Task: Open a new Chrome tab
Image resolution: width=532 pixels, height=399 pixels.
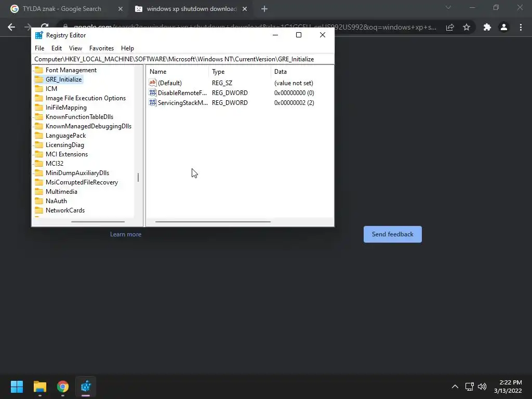Action: coord(264,9)
